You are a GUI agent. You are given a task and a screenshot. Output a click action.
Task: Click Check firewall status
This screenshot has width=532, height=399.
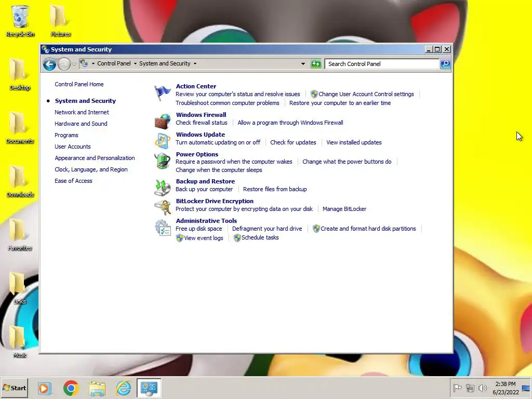[x=201, y=123]
